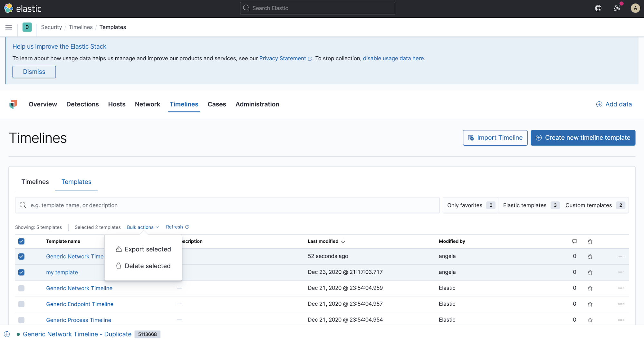The width and height of the screenshot is (644, 342).
Task: Favorite the my template row star
Action: 590,272
